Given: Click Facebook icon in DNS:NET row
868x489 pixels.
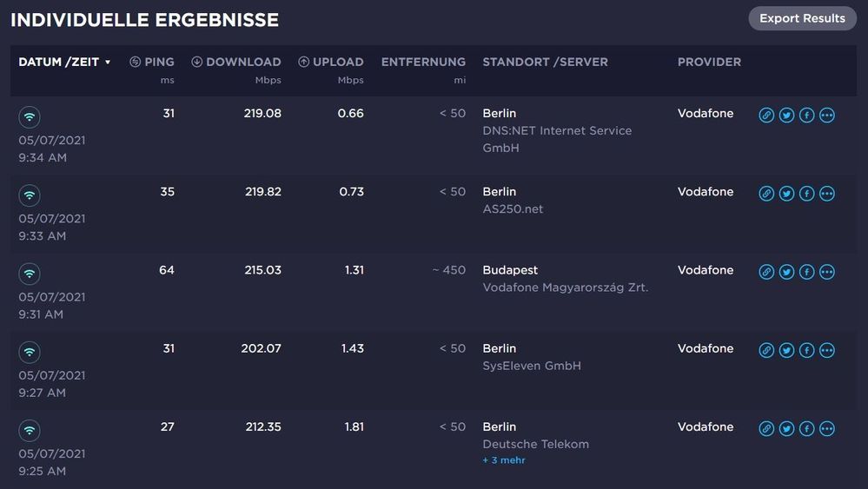Looking at the screenshot, I should click(x=806, y=116).
